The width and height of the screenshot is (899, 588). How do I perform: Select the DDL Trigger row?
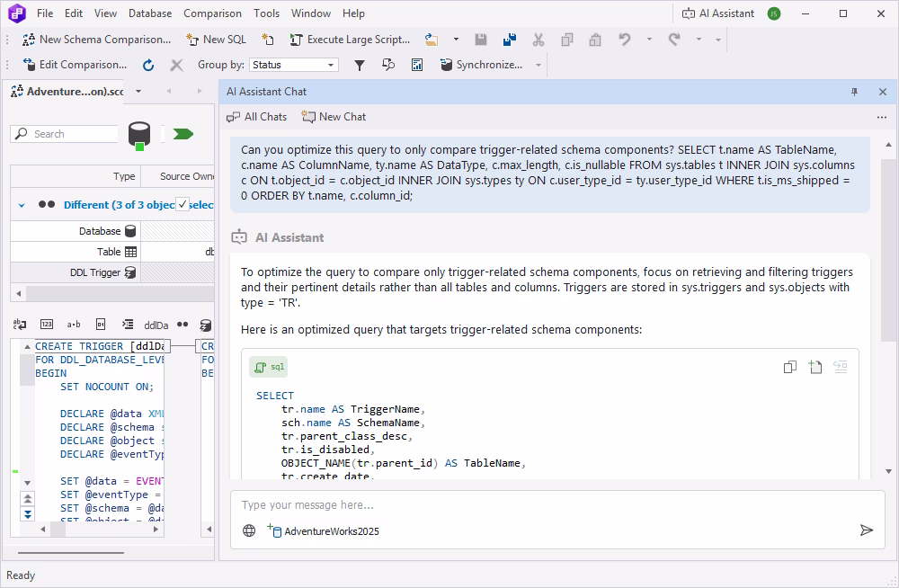(112, 272)
